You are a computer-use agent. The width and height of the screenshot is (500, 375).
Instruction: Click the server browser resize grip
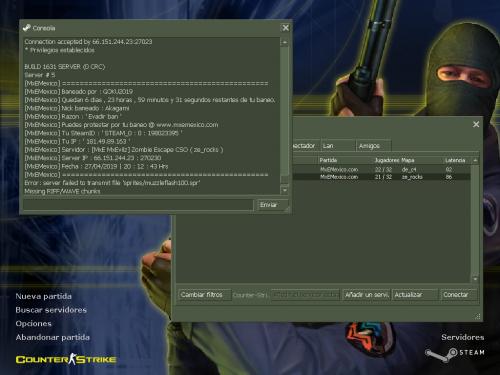pos(478,317)
